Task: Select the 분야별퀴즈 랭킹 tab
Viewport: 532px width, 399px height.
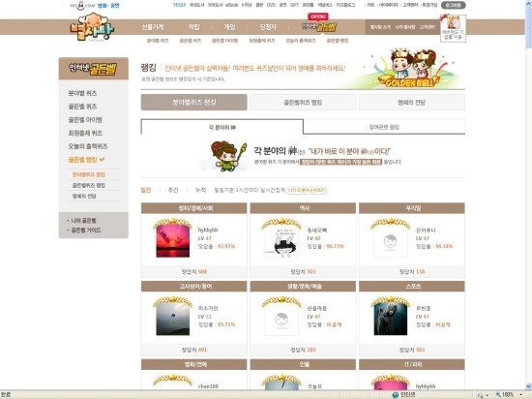Action: coord(194,103)
